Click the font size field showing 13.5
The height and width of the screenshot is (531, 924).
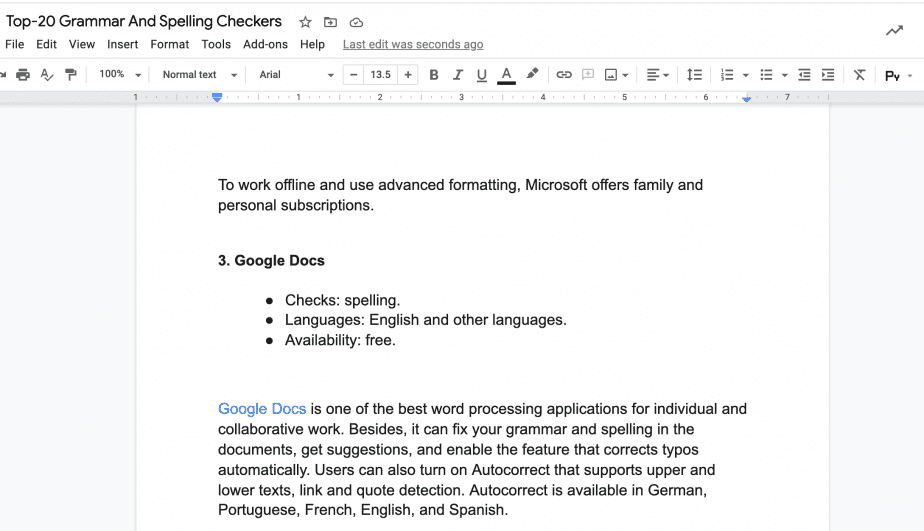(x=381, y=75)
